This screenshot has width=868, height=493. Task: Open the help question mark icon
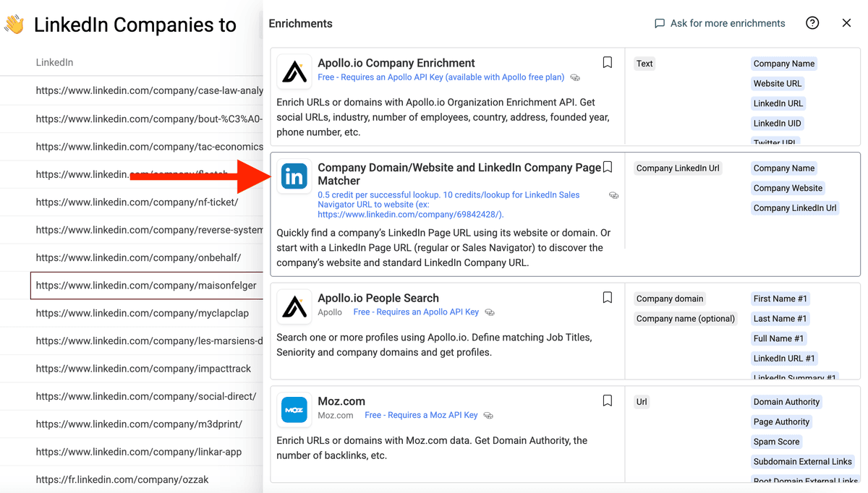click(x=812, y=23)
